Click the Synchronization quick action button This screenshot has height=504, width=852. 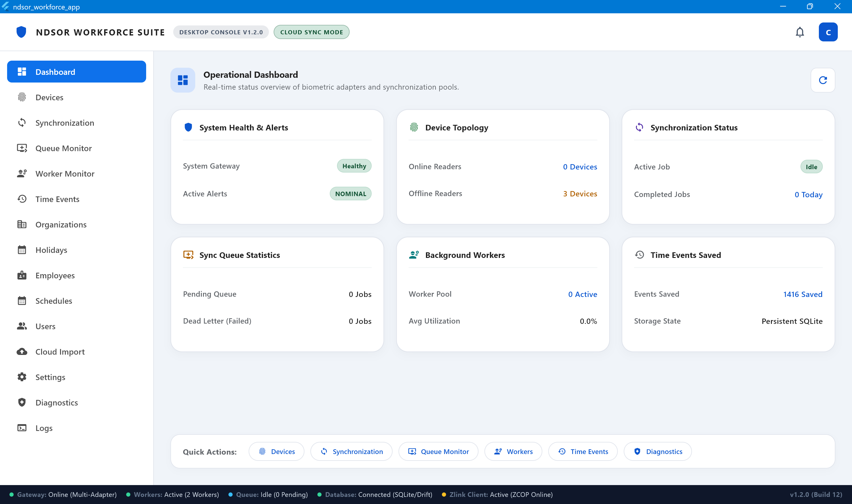pyautogui.click(x=351, y=451)
